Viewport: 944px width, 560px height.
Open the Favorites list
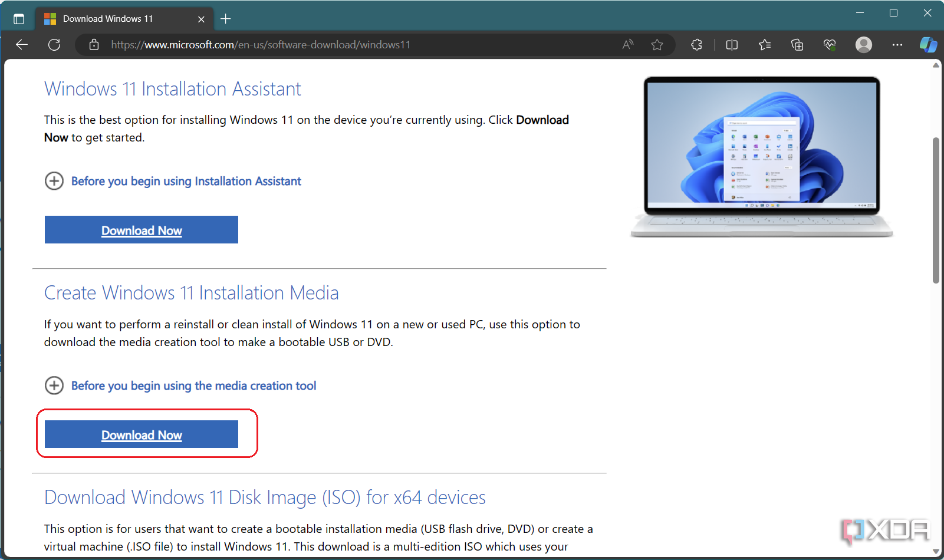[765, 45]
